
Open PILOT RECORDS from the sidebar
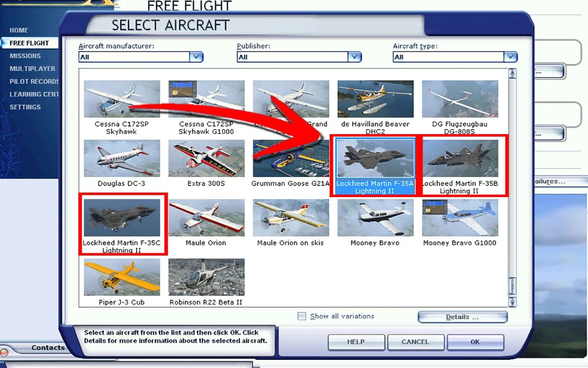[x=34, y=81]
